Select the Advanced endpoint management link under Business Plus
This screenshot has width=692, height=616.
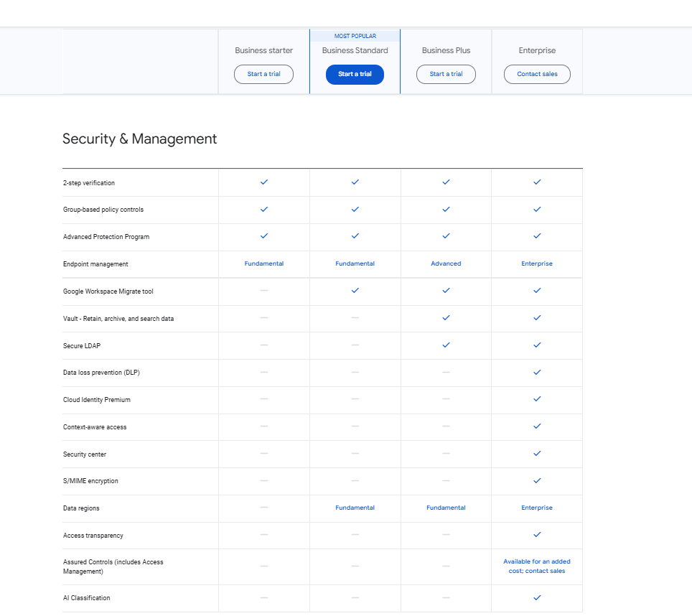pos(446,263)
